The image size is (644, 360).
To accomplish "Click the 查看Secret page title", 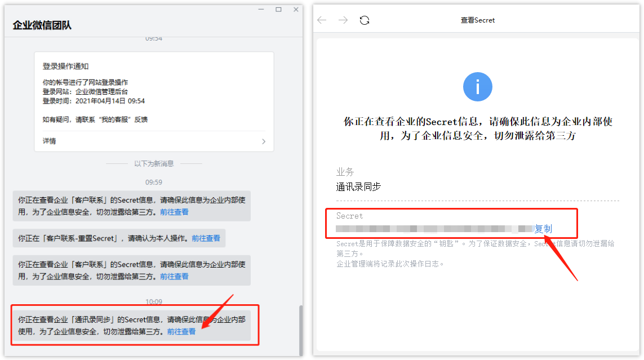I will point(477,20).
